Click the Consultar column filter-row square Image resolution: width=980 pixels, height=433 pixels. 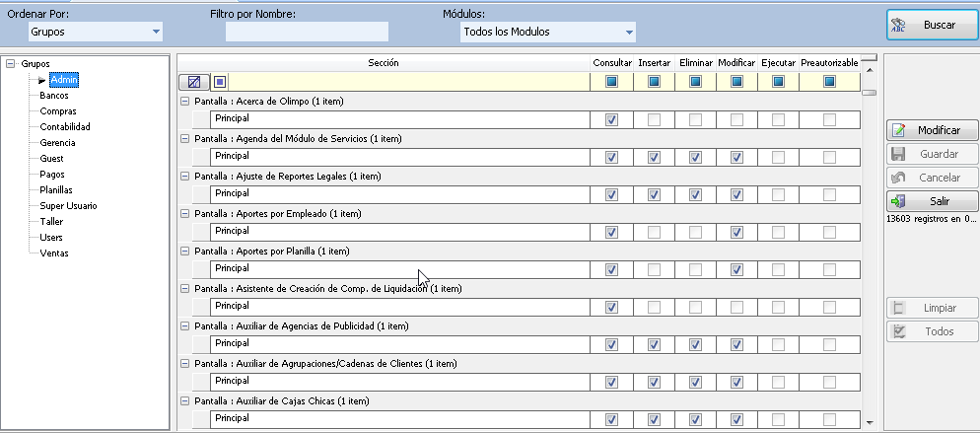point(611,82)
